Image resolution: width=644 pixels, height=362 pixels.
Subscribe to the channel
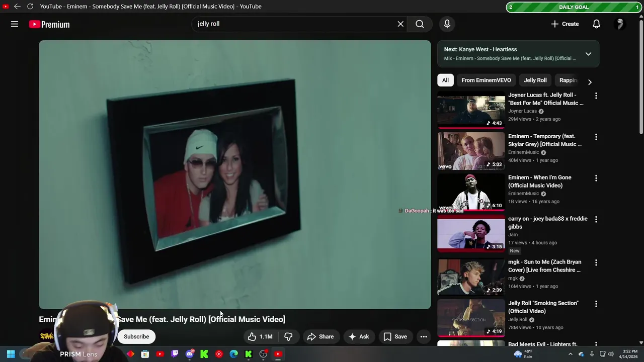tap(136, 337)
